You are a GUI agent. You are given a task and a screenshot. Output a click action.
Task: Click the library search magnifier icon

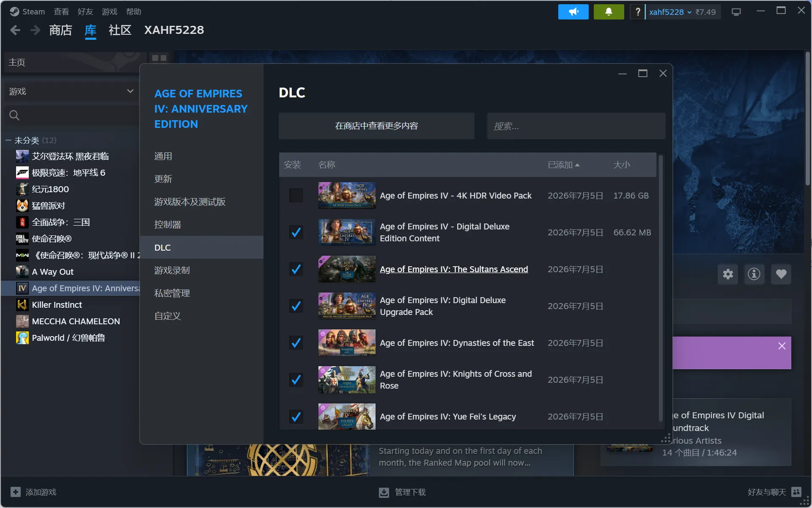coord(14,115)
